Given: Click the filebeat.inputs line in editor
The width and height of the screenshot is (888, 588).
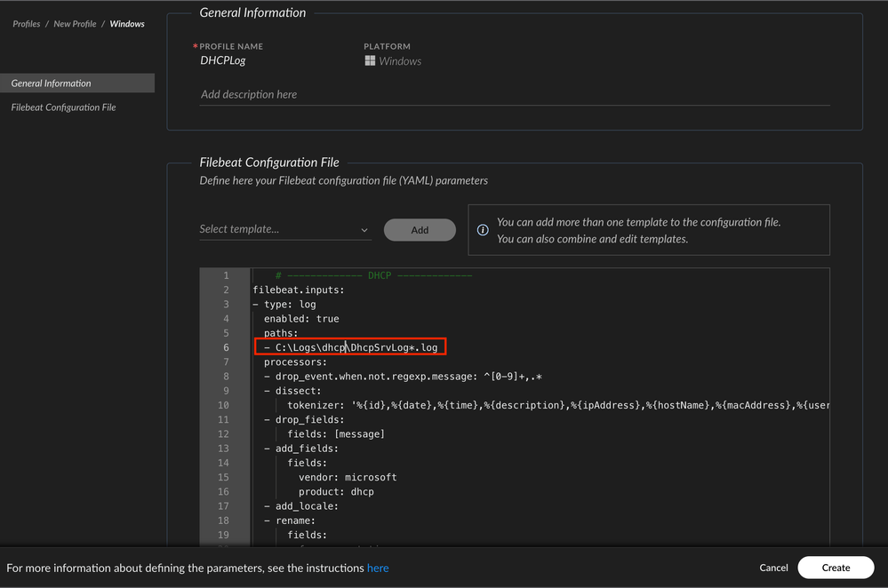Looking at the screenshot, I should (298, 290).
